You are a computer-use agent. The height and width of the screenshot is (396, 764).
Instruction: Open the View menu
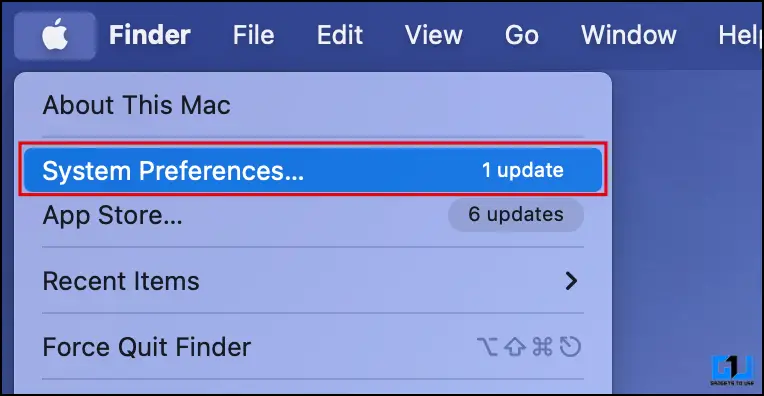pyautogui.click(x=434, y=35)
